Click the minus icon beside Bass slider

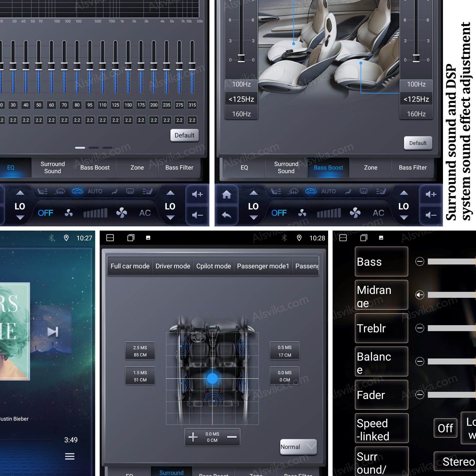pyautogui.click(x=420, y=262)
